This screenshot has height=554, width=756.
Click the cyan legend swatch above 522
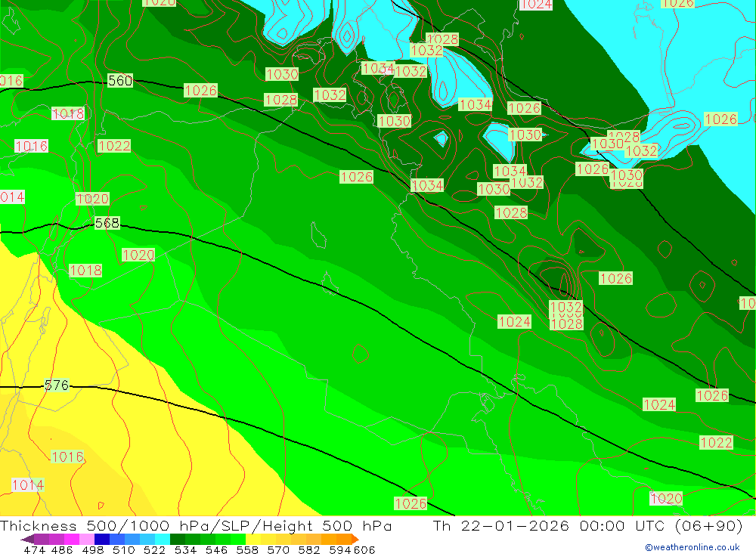(163, 539)
